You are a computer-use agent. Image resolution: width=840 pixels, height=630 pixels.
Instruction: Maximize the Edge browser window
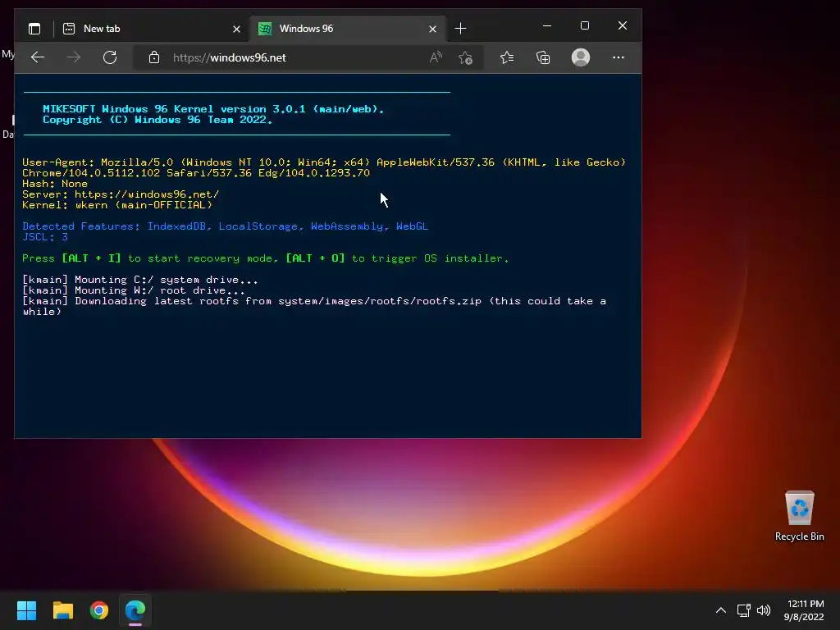coord(584,25)
